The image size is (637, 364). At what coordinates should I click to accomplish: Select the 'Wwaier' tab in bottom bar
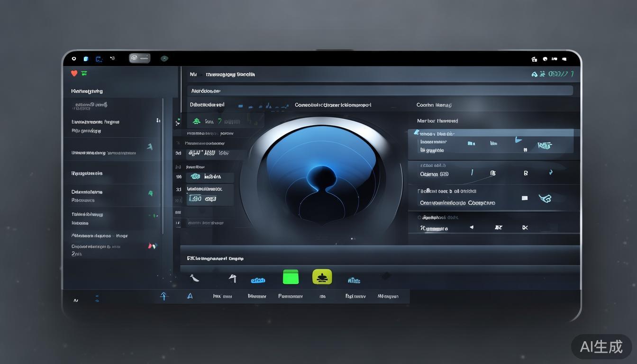[x=257, y=296]
